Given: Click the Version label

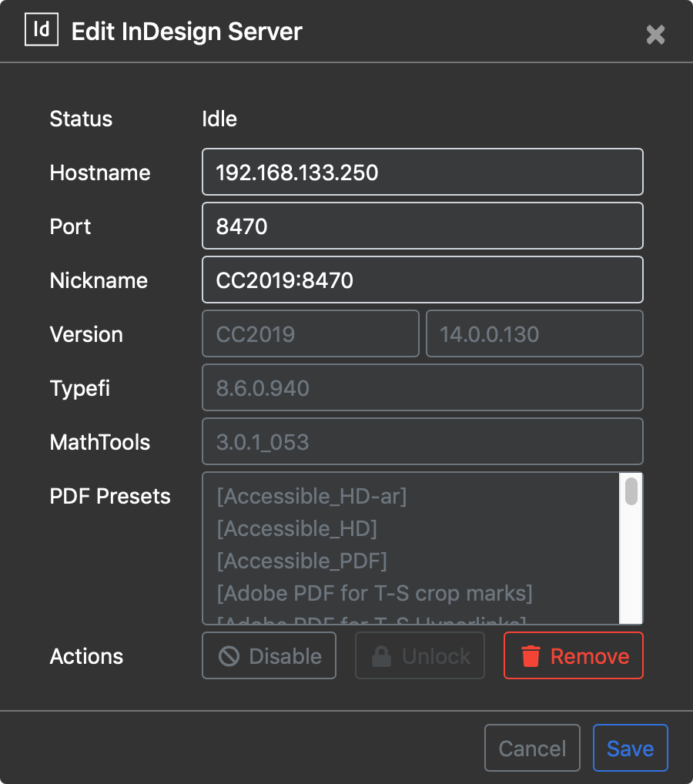Looking at the screenshot, I should click(86, 334).
